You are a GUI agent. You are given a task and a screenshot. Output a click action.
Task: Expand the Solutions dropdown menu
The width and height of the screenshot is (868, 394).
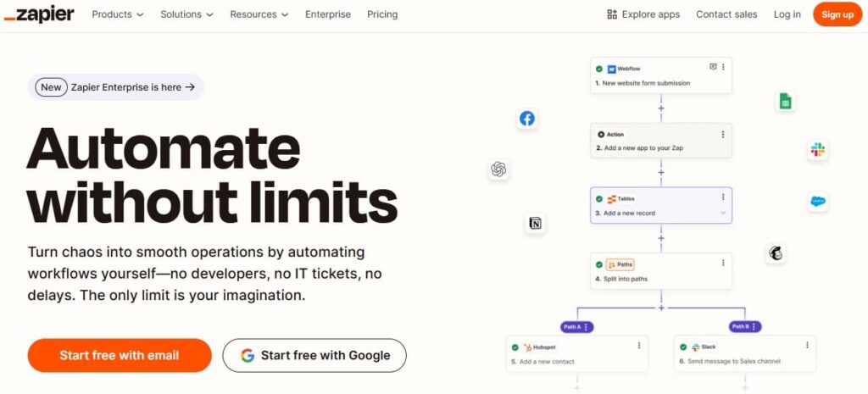[186, 14]
